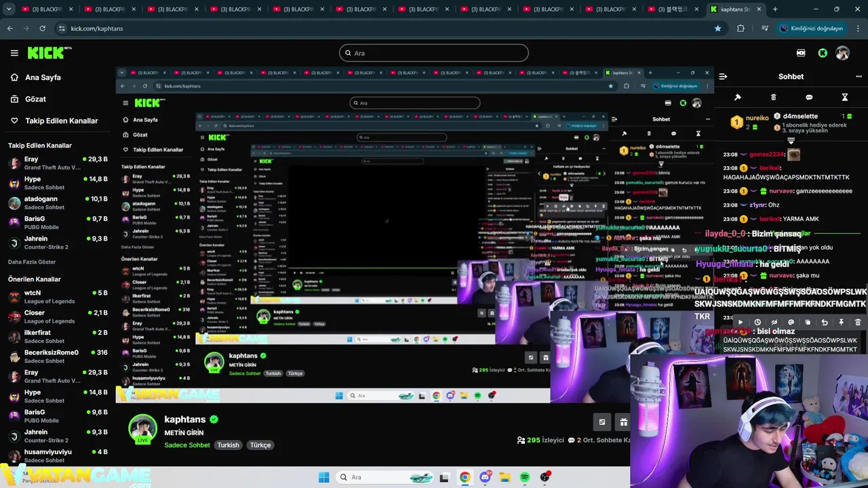
Task: Reload the current page
Action: tap(42, 28)
